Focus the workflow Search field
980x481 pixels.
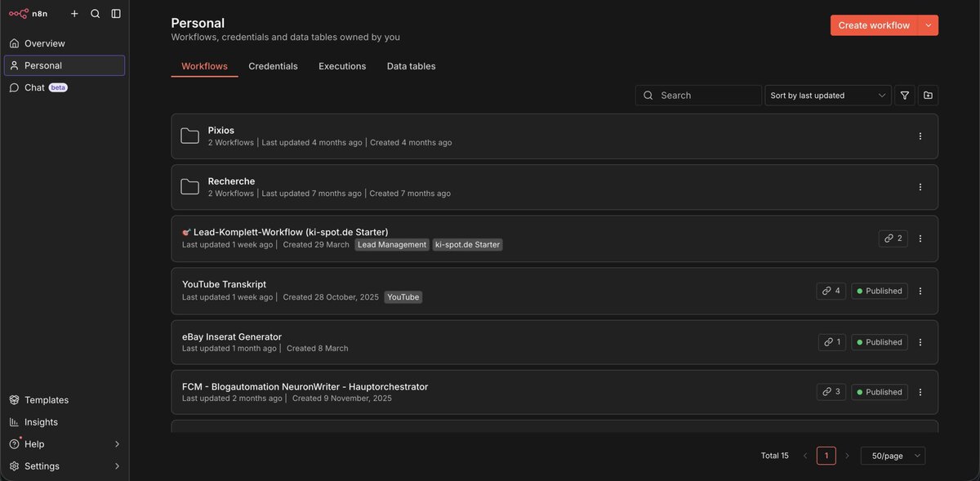coord(698,96)
